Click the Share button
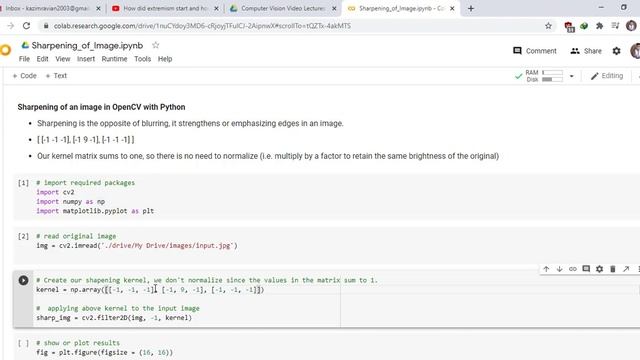The image size is (640, 360). [586, 51]
